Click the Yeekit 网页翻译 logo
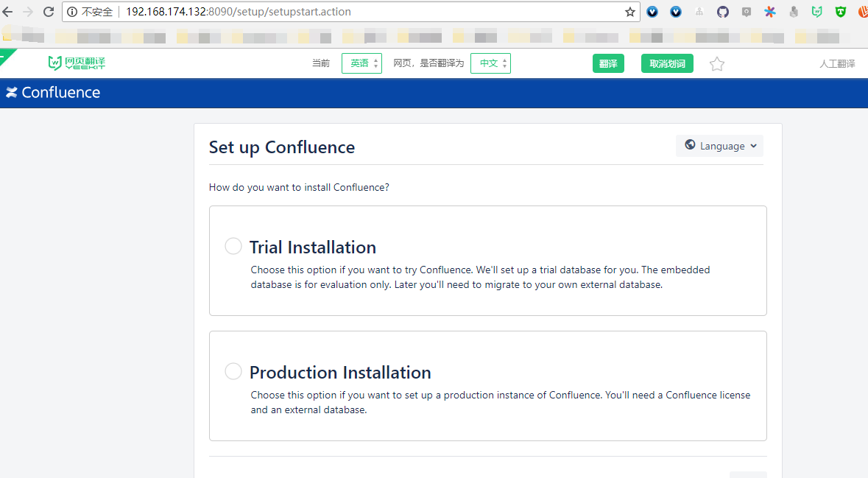This screenshot has height=478, width=868. [77, 63]
